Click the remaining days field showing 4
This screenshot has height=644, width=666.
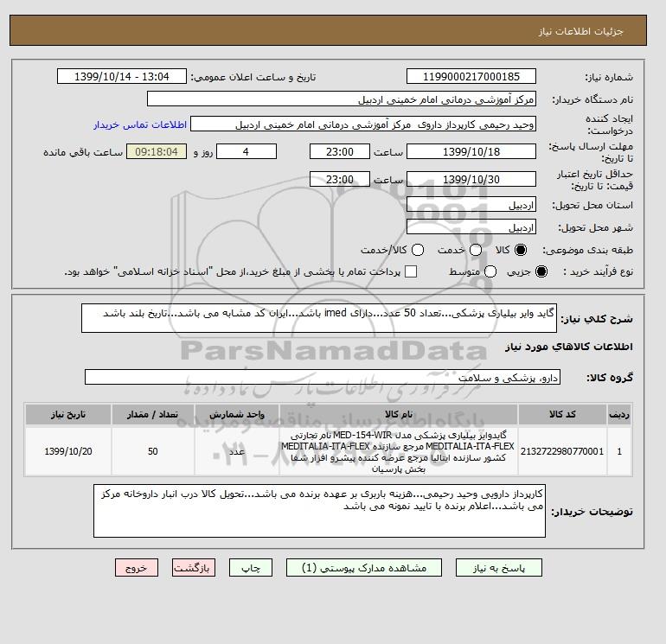pyautogui.click(x=247, y=151)
